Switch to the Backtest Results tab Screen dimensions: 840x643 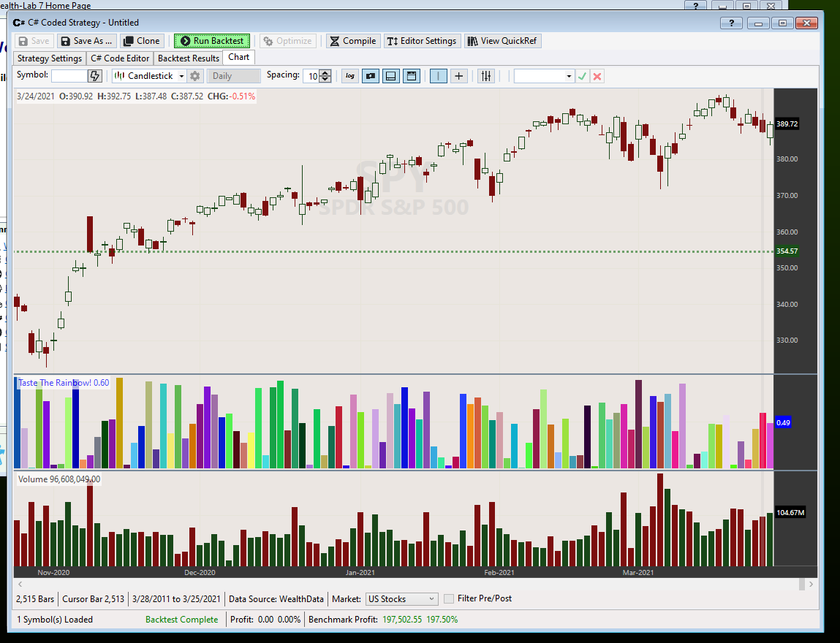click(x=189, y=58)
